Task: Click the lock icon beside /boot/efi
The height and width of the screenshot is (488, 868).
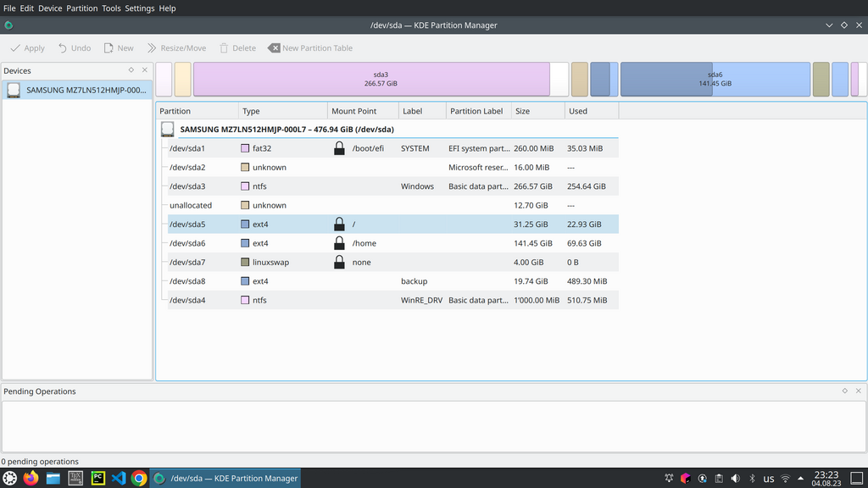Action: [x=339, y=148]
